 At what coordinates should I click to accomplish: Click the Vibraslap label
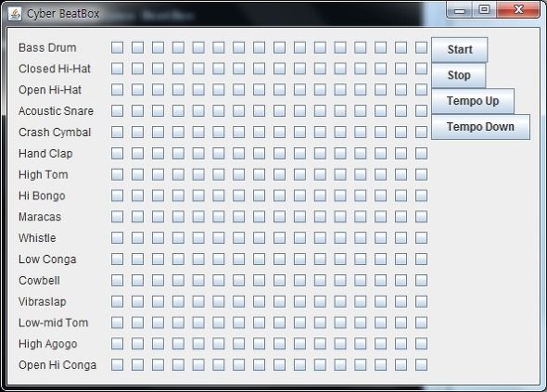(43, 302)
